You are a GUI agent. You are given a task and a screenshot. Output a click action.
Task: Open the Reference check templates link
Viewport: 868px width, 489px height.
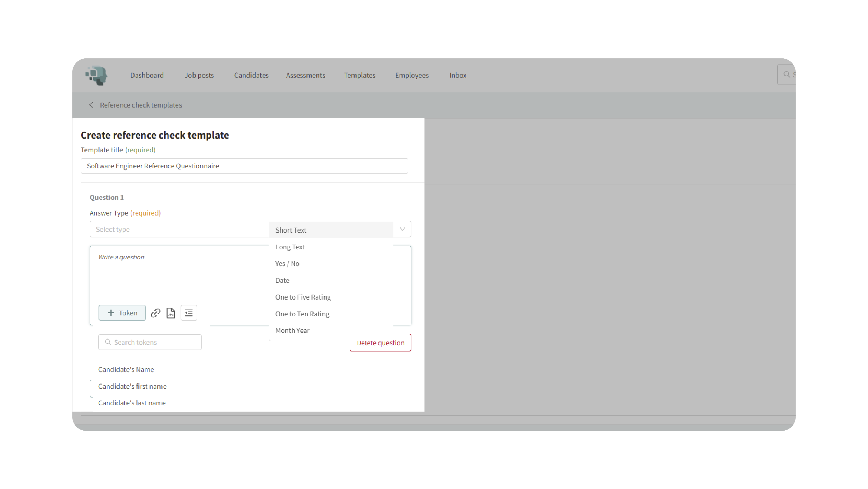click(141, 105)
